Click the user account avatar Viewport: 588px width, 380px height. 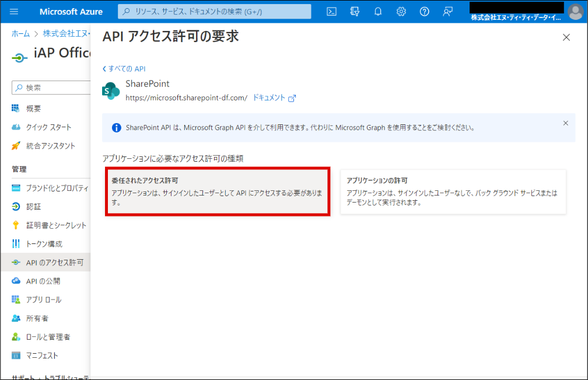click(575, 12)
